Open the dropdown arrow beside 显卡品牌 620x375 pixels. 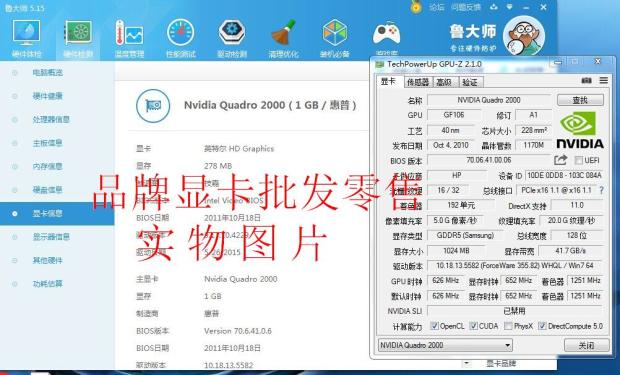click(x=467, y=363)
